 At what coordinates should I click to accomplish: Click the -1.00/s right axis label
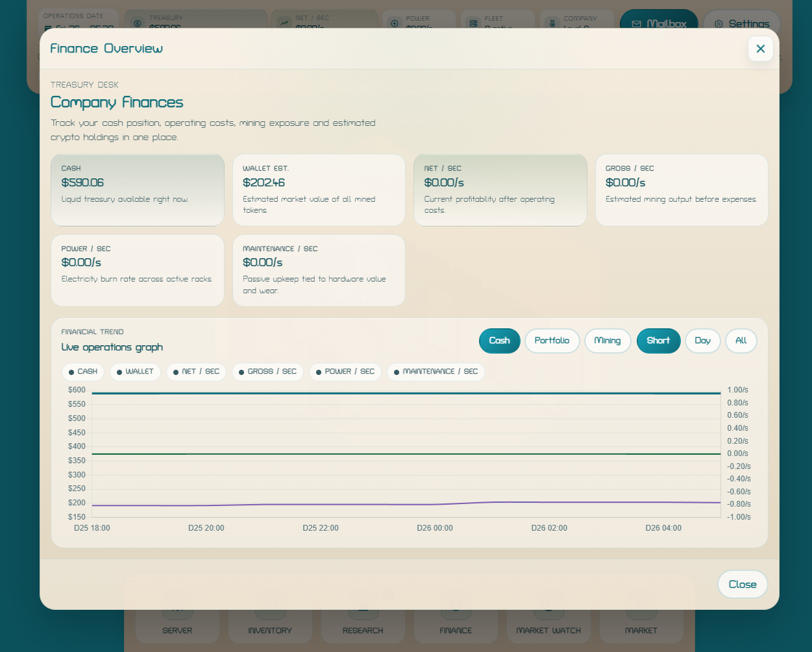tap(739, 517)
